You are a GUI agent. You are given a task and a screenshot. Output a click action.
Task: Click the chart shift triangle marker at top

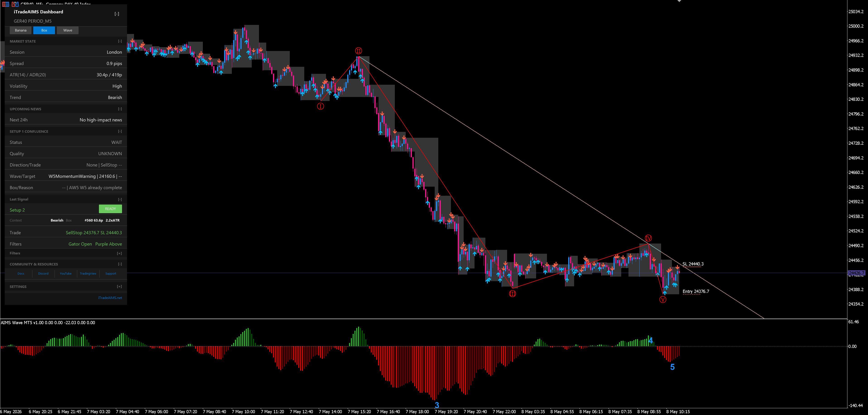[679, 1]
